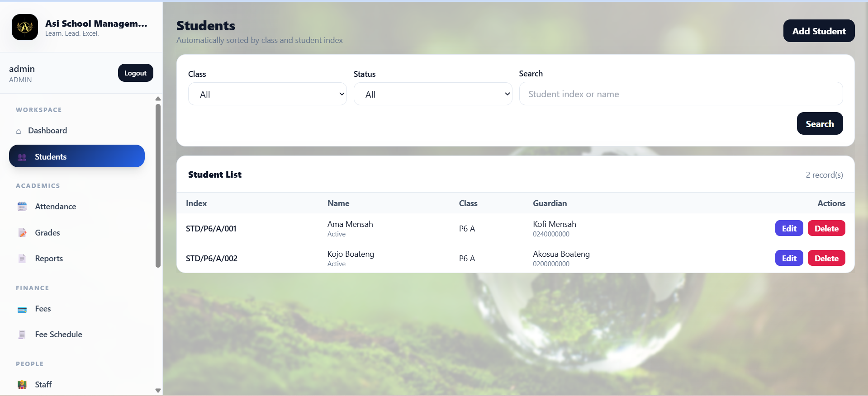Select the Students menu item
This screenshot has height=396, width=868.
point(77,156)
